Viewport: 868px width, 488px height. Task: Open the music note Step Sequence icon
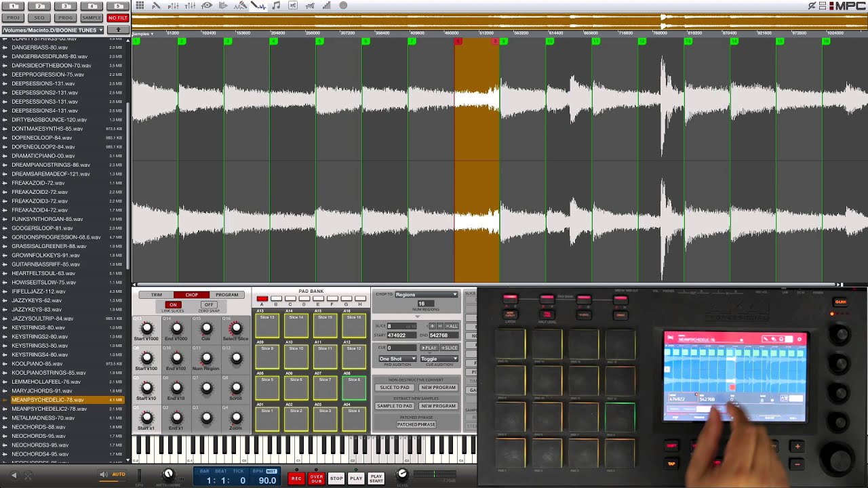(x=276, y=5)
